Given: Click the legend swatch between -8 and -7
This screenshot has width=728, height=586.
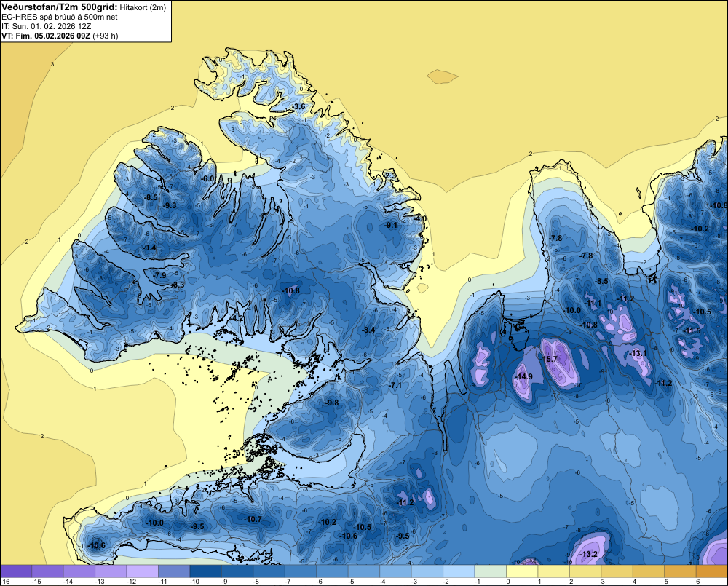Looking at the screenshot, I should [269, 571].
